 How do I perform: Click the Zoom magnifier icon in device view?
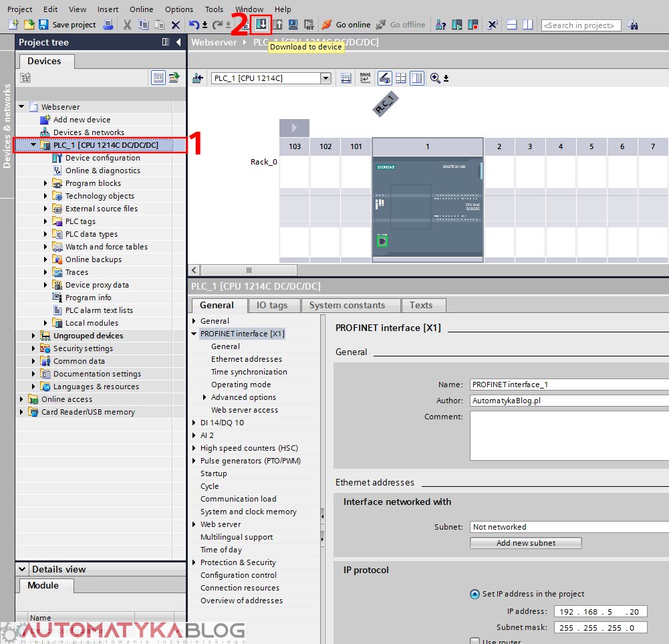point(435,78)
